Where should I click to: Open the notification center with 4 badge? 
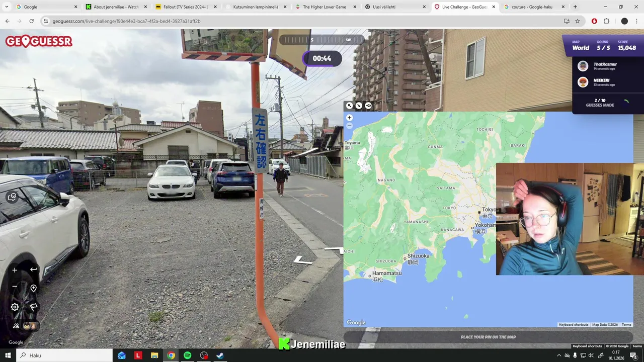pyautogui.click(x=634, y=355)
